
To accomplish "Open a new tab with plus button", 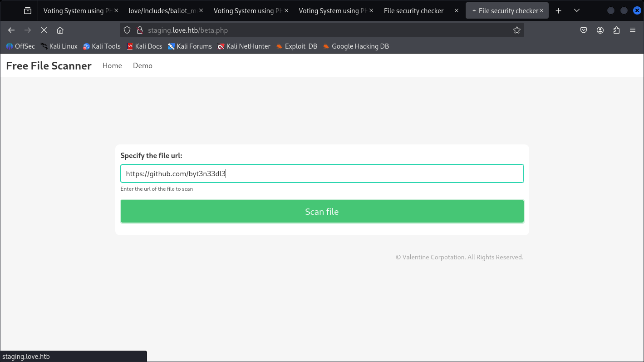I will [x=559, y=10].
